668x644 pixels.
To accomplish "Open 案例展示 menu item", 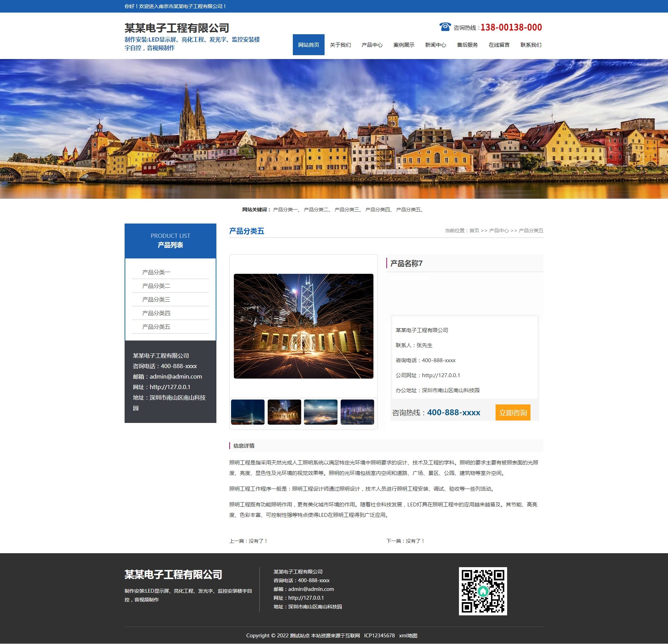I will pos(404,45).
